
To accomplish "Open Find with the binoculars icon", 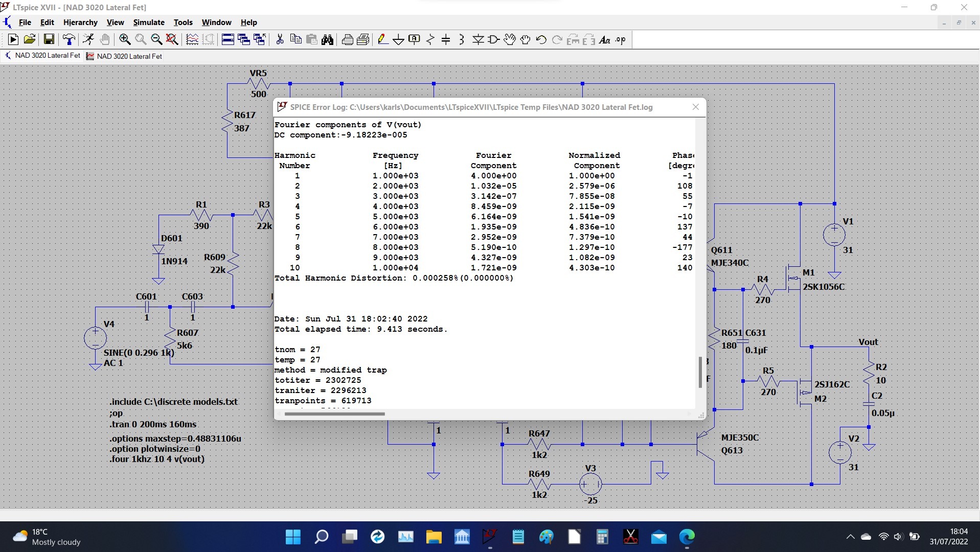I will pos(327,39).
